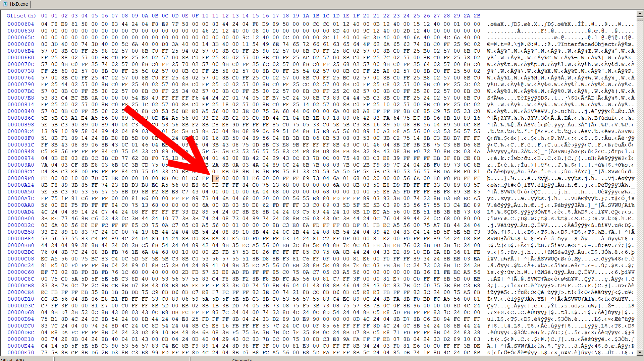Click offset row 00000604

21,24
